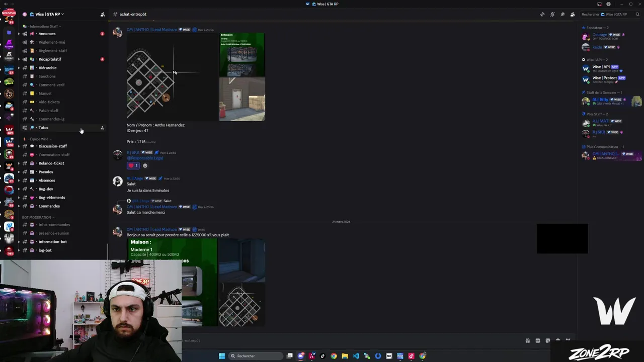Screen dimensions: 644x362
Task: Open TikTok from the Windows taskbar
Action: click(x=323, y=356)
